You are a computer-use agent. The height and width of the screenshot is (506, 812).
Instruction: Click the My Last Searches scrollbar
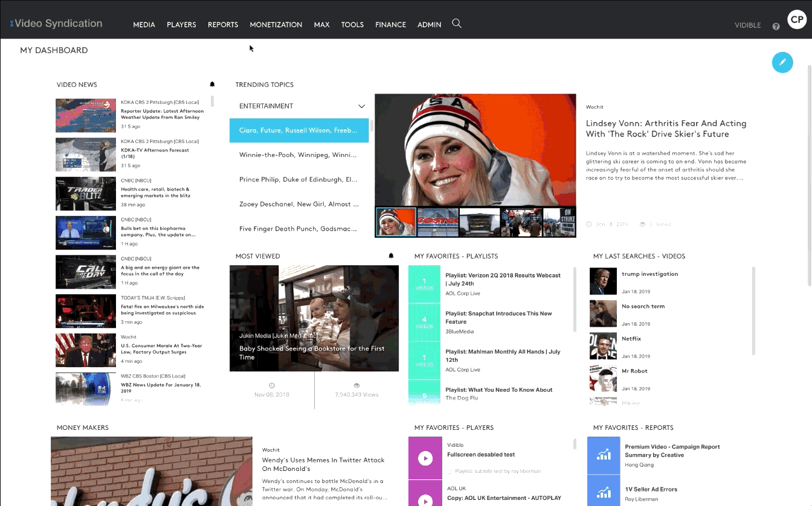click(753, 311)
